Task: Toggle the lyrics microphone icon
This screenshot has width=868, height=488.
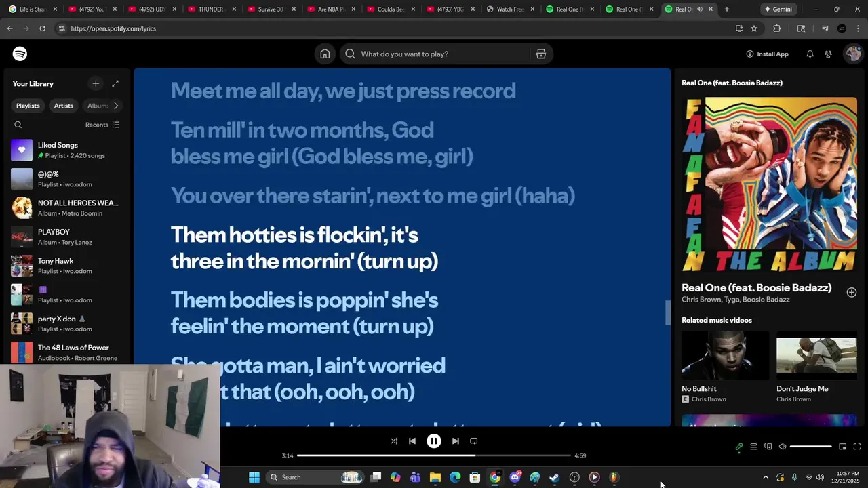Action: (739, 447)
